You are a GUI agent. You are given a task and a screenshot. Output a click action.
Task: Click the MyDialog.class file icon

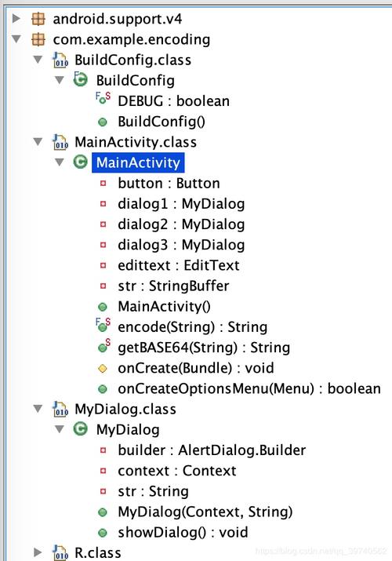60,409
